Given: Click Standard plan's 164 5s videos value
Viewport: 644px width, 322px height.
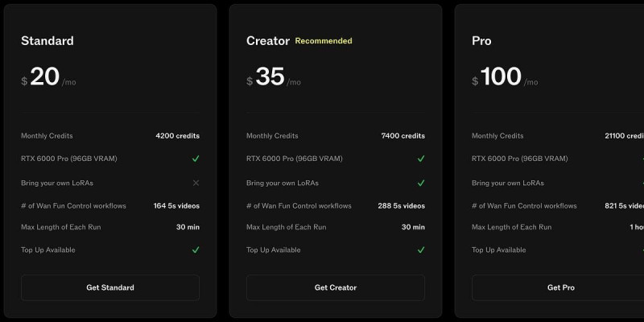Looking at the screenshot, I should pos(176,206).
